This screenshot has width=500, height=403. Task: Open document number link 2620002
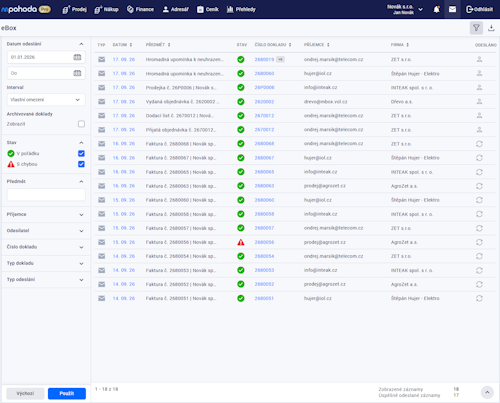pyautogui.click(x=264, y=102)
